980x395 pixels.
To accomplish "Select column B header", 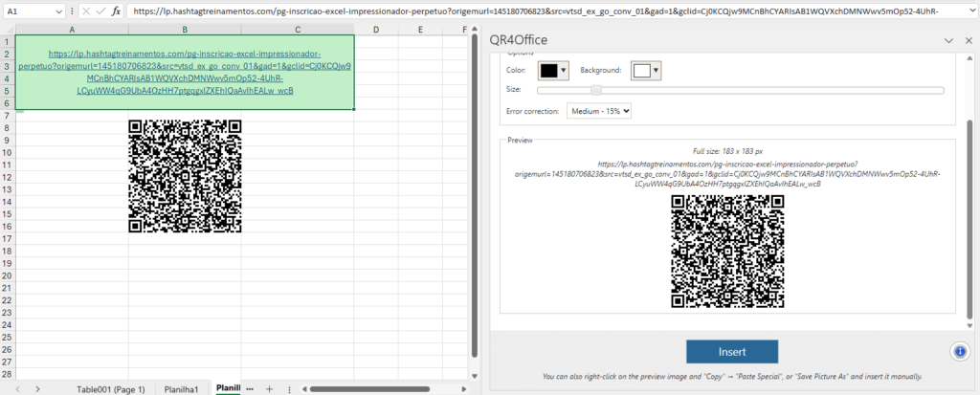I will point(185,30).
